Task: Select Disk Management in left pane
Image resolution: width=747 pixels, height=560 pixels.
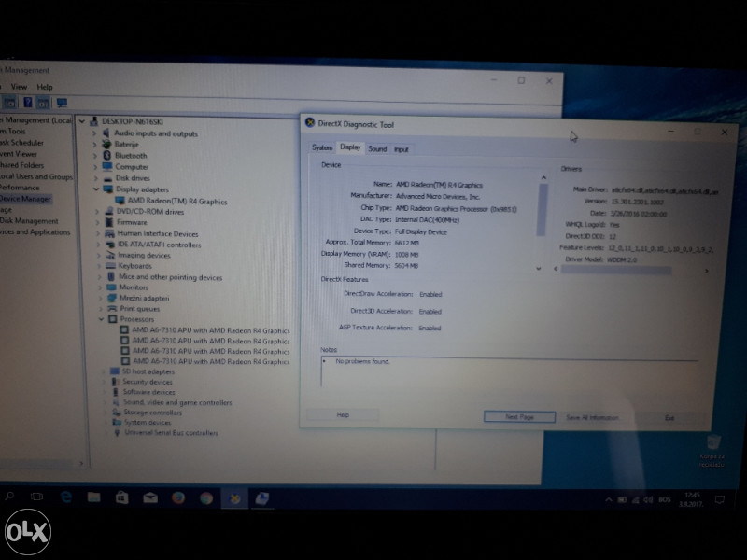Action: [x=29, y=221]
